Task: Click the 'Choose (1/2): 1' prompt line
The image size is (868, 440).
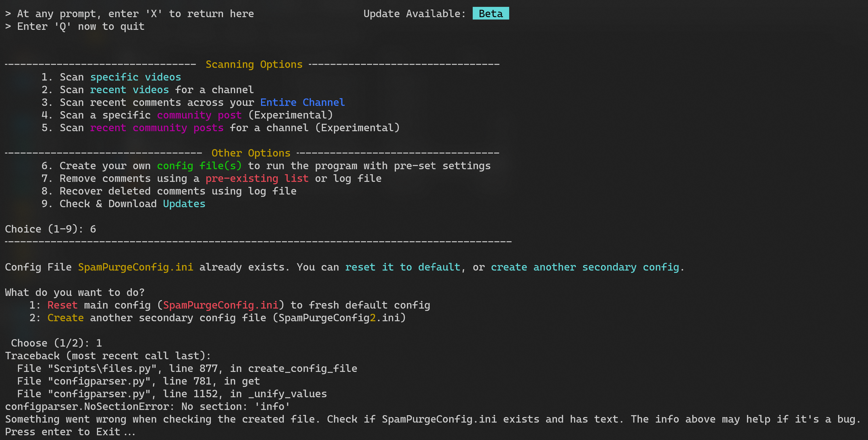Action: [x=56, y=343]
